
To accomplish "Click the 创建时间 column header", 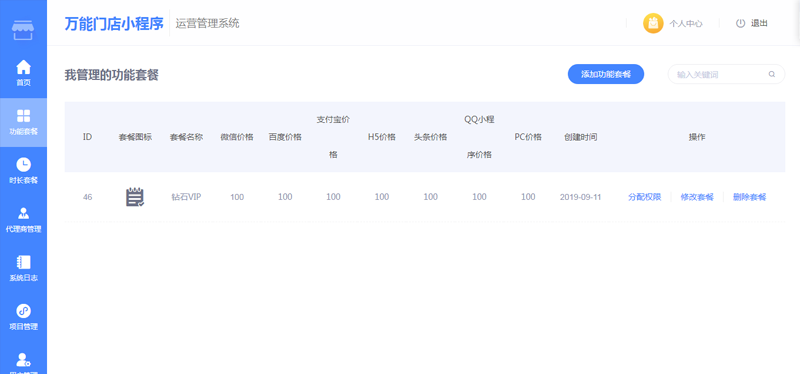I will coord(581,137).
